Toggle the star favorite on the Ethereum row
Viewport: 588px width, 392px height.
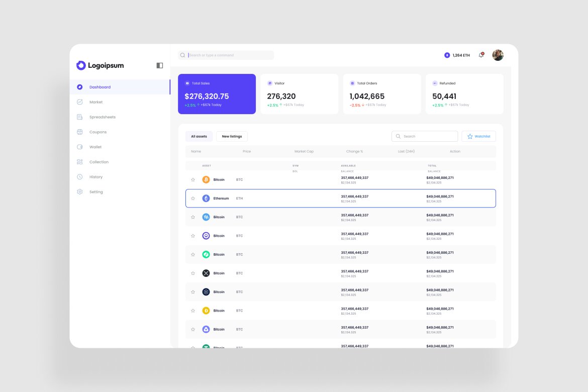pos(193,198)
